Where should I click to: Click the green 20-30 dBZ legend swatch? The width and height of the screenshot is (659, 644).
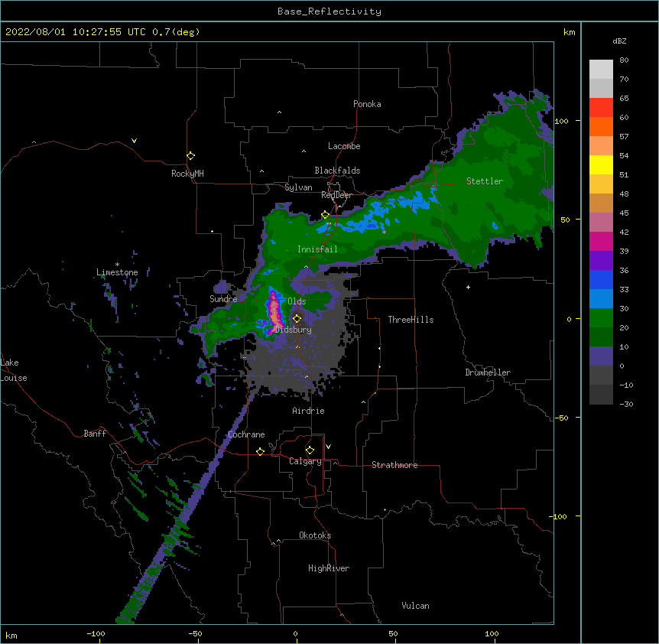pyautogui.click(x=601, y=318)
